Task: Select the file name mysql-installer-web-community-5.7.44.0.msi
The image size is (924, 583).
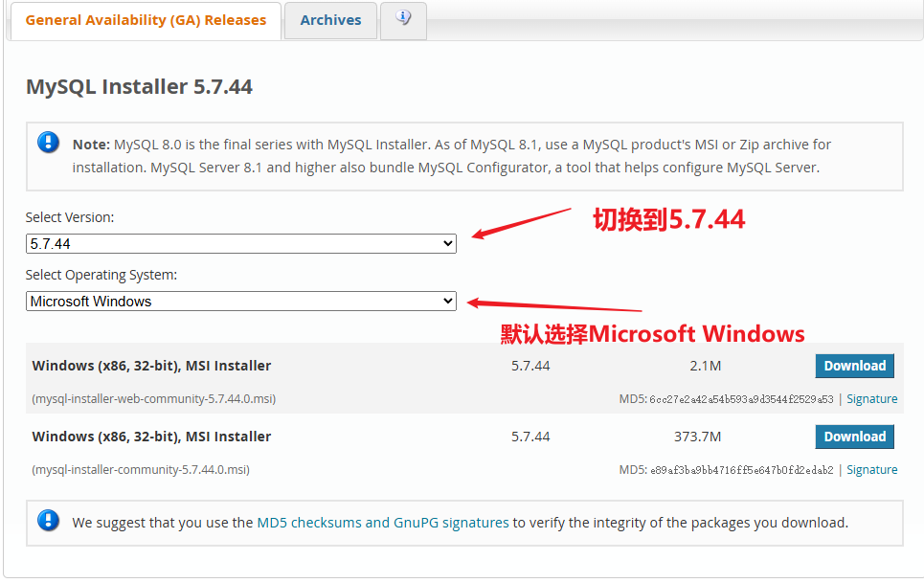Action: coord(154,398)
